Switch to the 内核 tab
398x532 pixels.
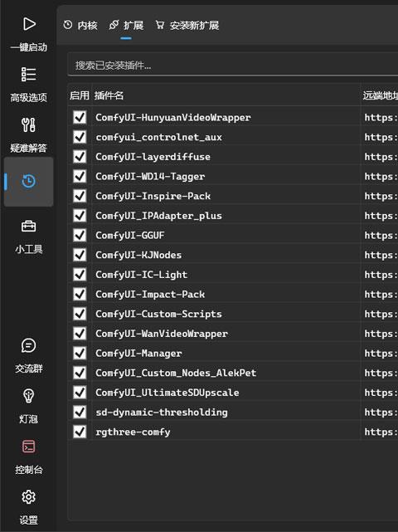80,26
